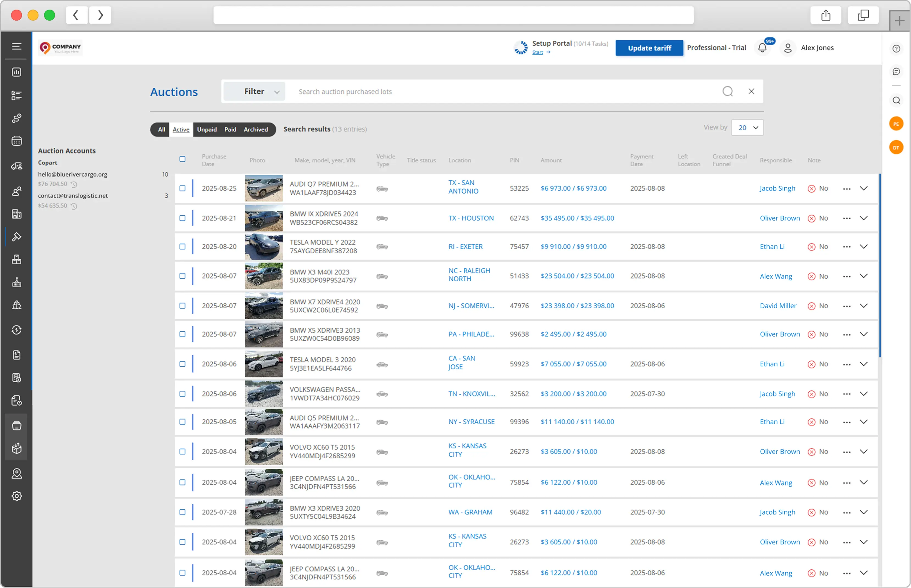
Task: Open the dashboard chart icon in sidebar
Action: point(16,72)
